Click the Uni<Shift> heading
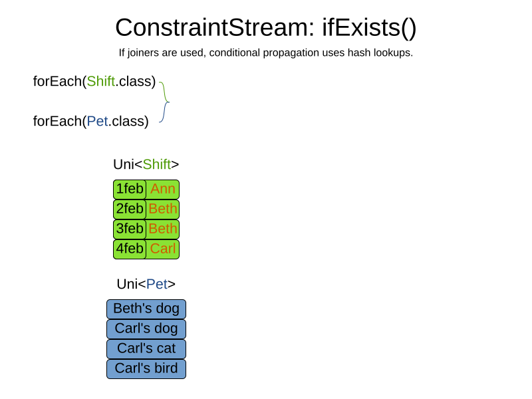532x399 pixels. click(146, 164)
